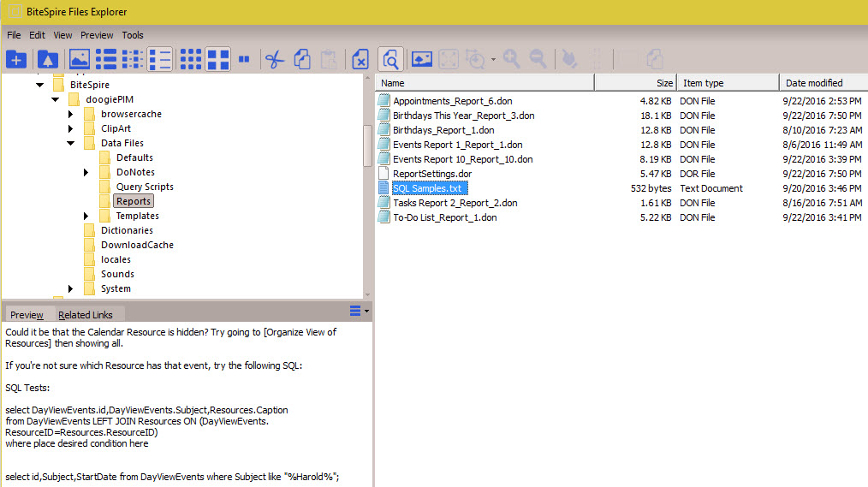This screenshot has width=868, height=487.
Task: Select file Tasks Report 2_Report_2.don
Action: pyautogui.click(x=455, y=203)
